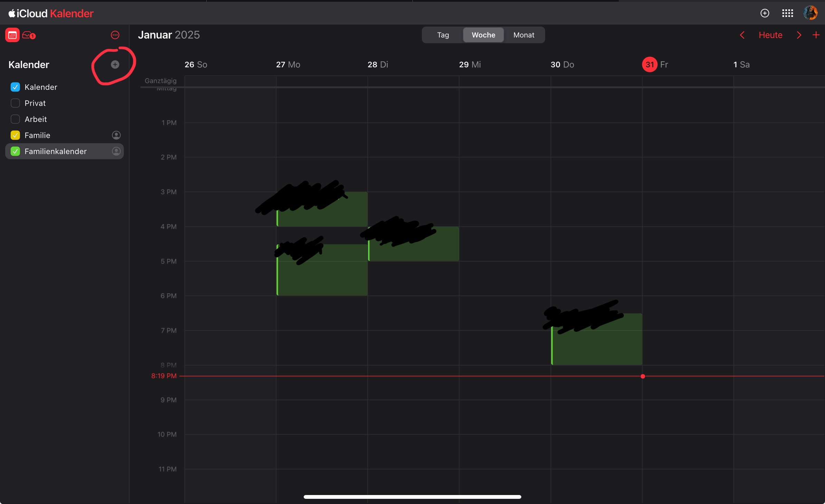Enable the Privat calendar checkbox

click(x=15, y=103)
